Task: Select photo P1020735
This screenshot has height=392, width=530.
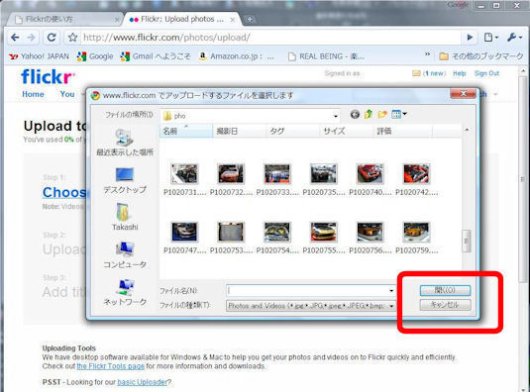Action: [323, 179]
